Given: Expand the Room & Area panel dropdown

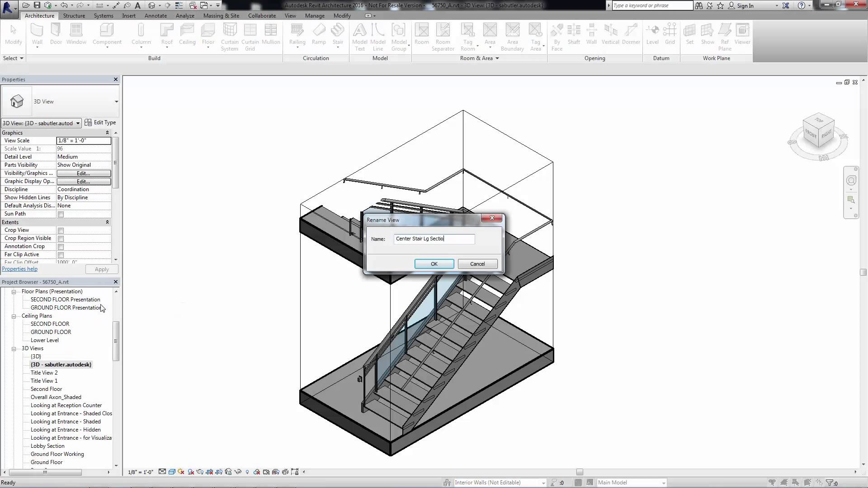Looking at the screenshot, I should click(497, 58).
